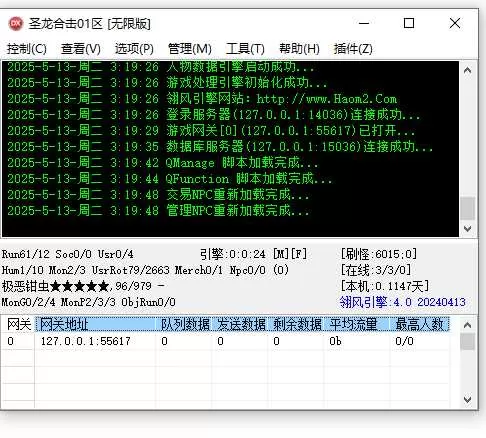Minimize the 圣龙合击01区 window
This screenshot has width=486, height=438.
[x=364, y=24]
